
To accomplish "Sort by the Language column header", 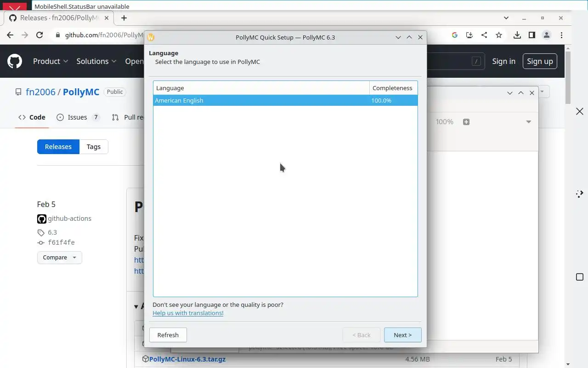I will click(x=261, y=88).
